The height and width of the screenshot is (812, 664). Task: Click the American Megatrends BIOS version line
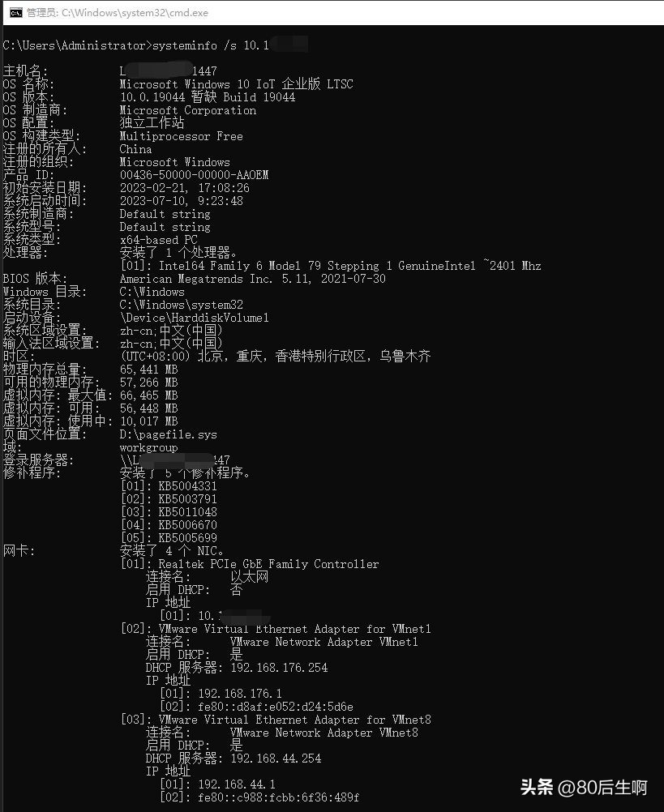[x=252, y=279]
